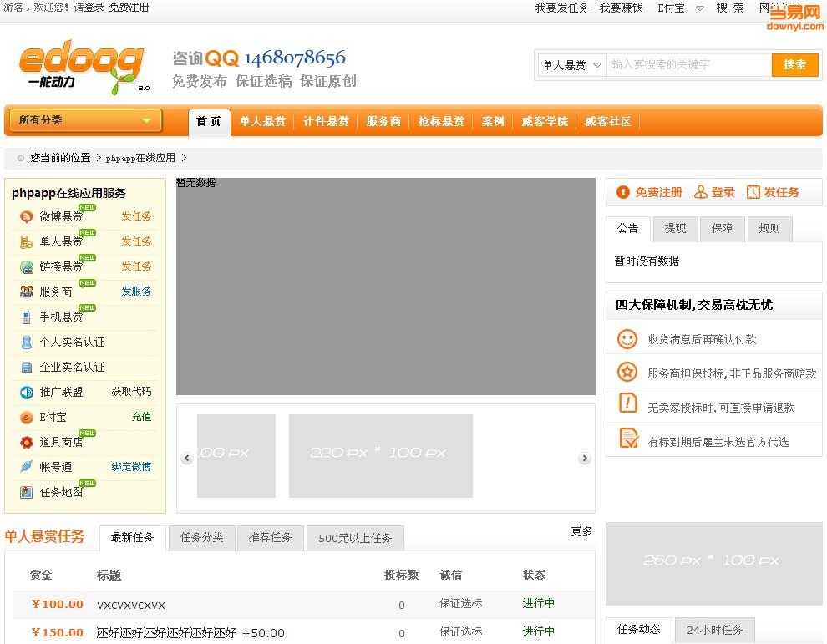Image resolution: width=827 pixels, height=644 pixels.
Task: Expand the E付宝 top menu dropdown
Action: coord(677,8)
